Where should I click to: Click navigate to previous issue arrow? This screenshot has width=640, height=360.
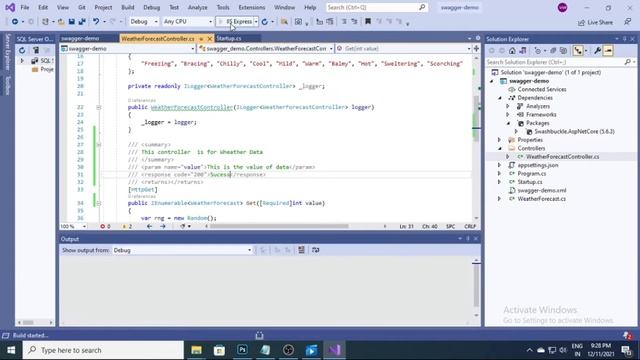click(149, 226)
